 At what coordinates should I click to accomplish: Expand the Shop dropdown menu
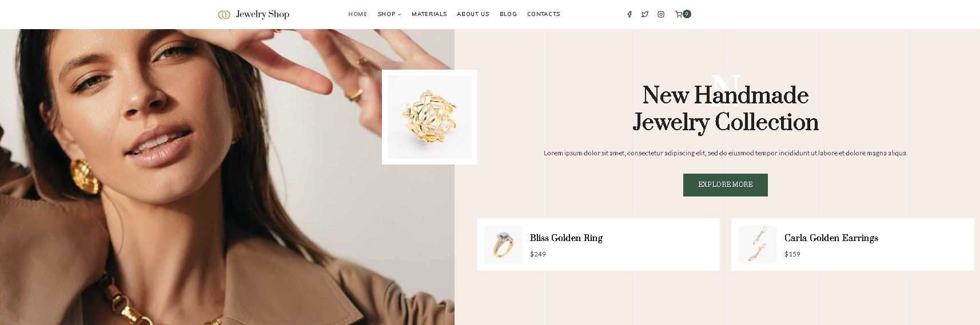389,14
